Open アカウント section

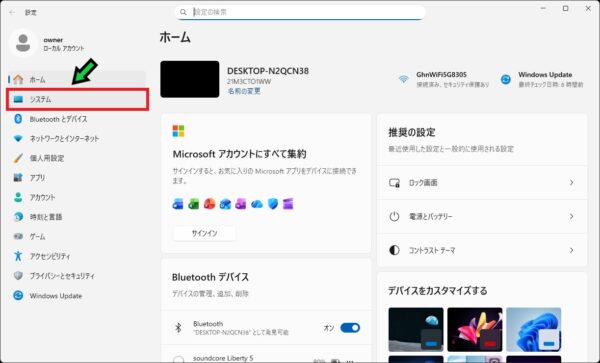pos(77,197)
